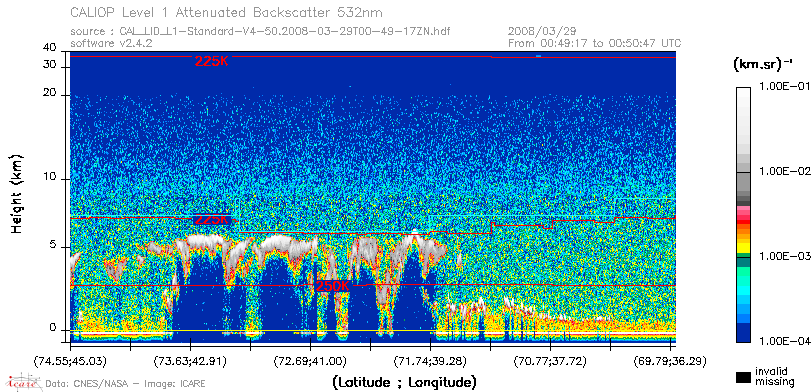The image size is (811, 392).
Task: Click the '225K' contour label near 7 km
Action: coord(212,220)
